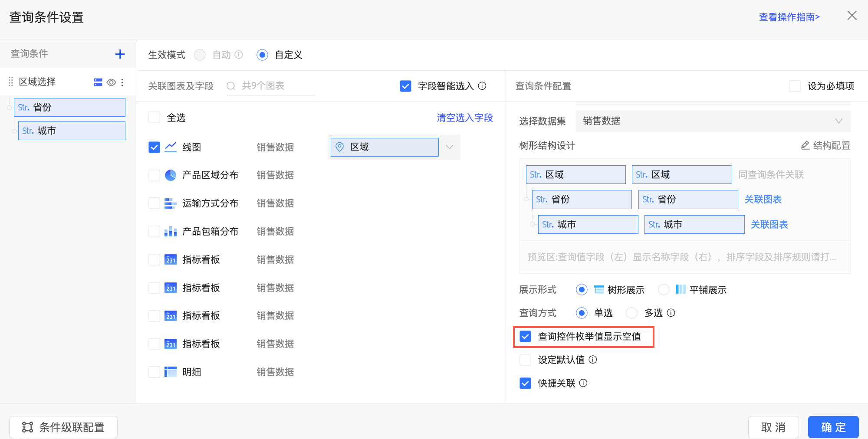Expand 区域 field dropdown arrow for 线图
This screenshot has height=439, width=868.
tap(450, 147)
